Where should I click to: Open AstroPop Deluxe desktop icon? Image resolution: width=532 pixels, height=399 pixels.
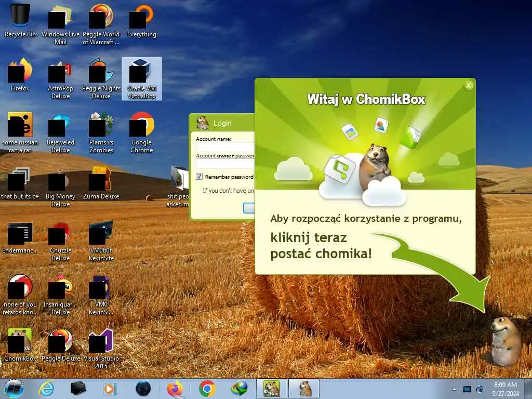click(60, 79)
